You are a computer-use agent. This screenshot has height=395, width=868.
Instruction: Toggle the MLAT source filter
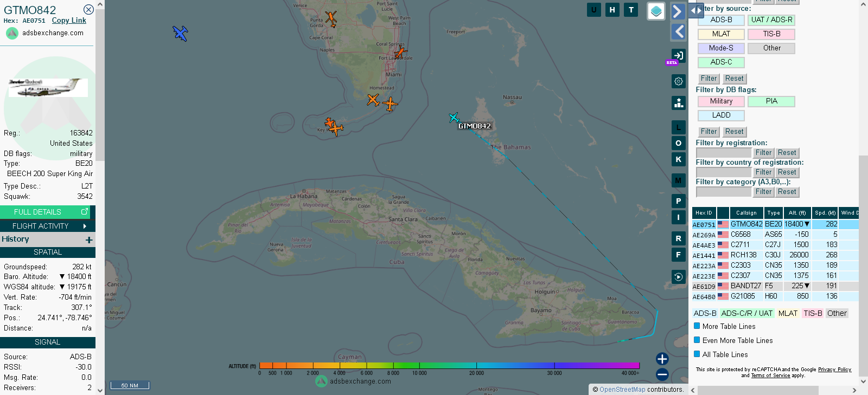point(721,34)
